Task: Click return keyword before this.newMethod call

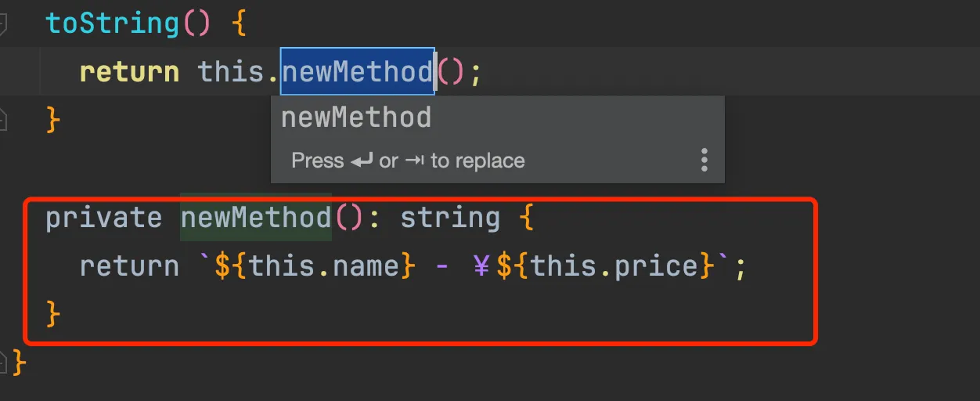Action: (129, 71)
